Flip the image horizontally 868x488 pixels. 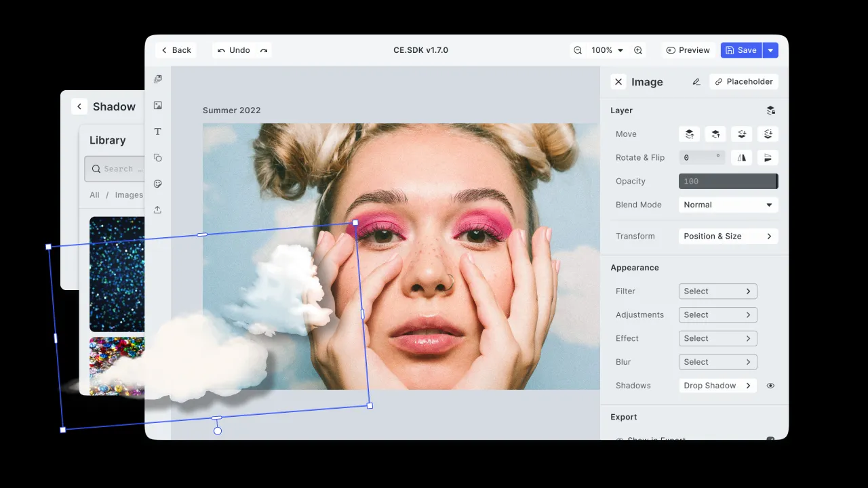click(x=742, y=158)
